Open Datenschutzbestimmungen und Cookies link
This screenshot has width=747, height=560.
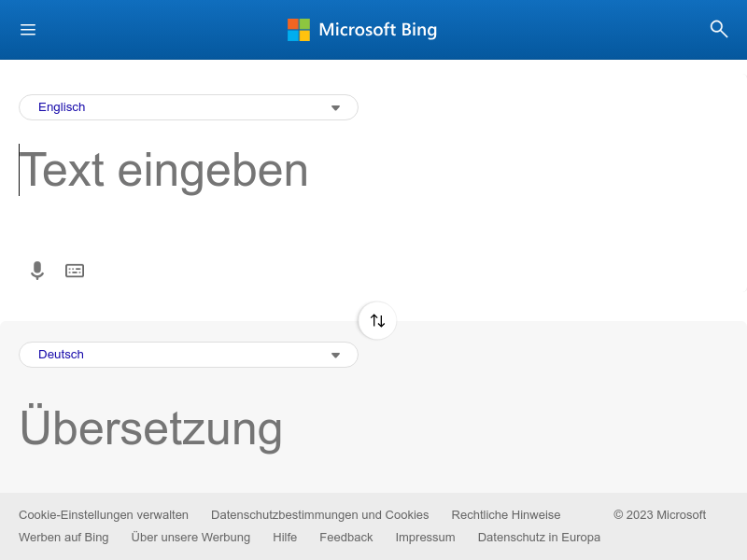coord(319,515)
